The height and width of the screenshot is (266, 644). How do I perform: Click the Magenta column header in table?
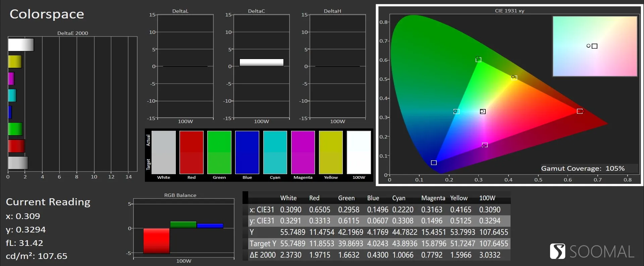(x=433, y=198)
